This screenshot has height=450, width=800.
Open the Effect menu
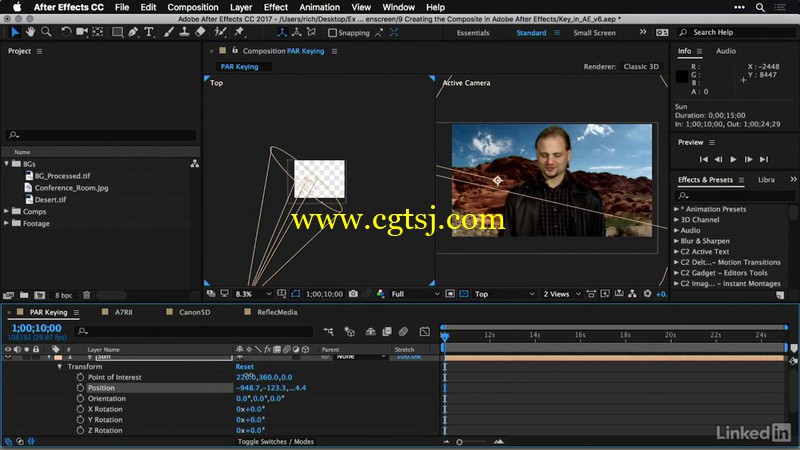click(x=276, y=7)
